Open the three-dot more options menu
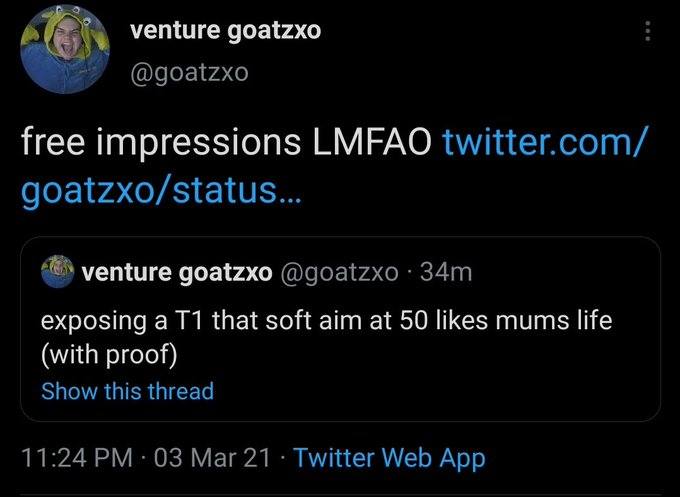The width and height of the screenshot is (680, 497). click(x=648, y=32)
